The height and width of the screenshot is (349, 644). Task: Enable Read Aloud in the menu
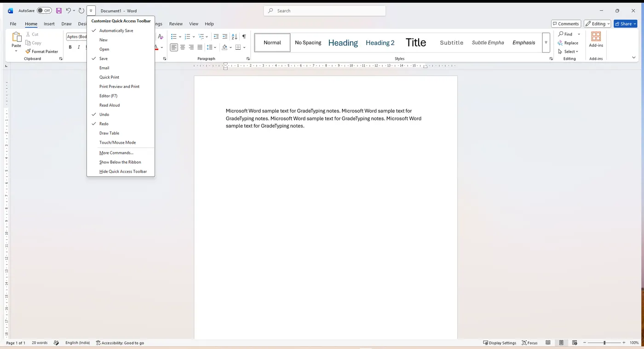121,105
